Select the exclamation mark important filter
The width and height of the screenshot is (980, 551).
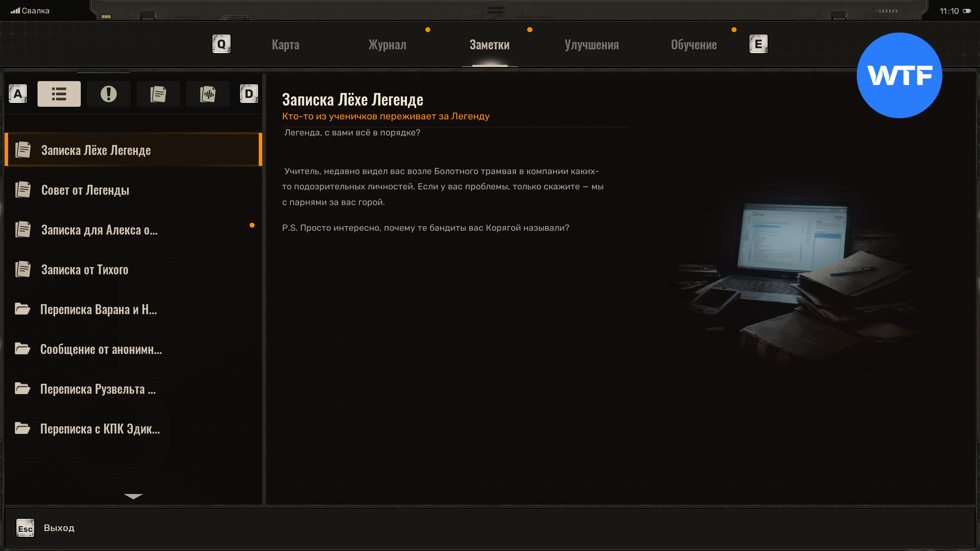point(108,94)
